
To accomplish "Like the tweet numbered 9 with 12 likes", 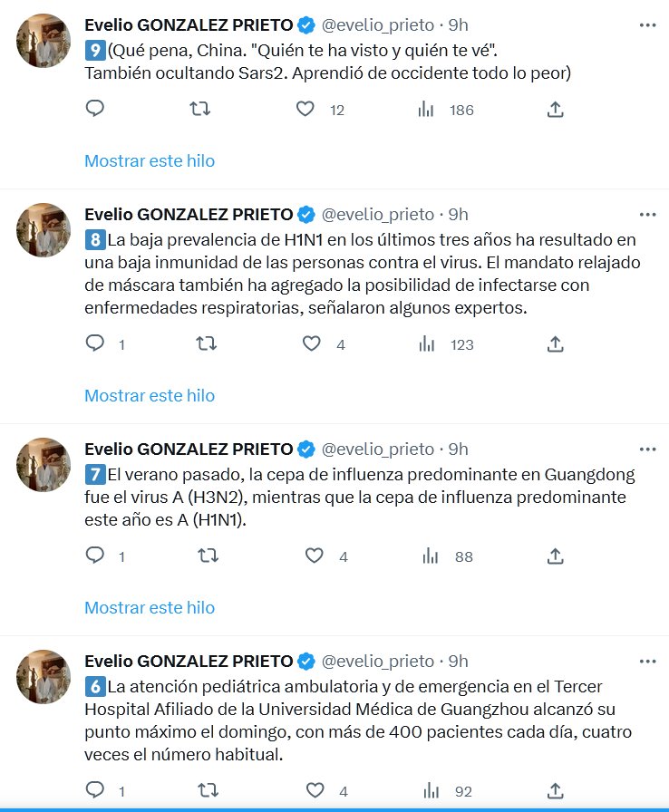I will pos(306,110).
